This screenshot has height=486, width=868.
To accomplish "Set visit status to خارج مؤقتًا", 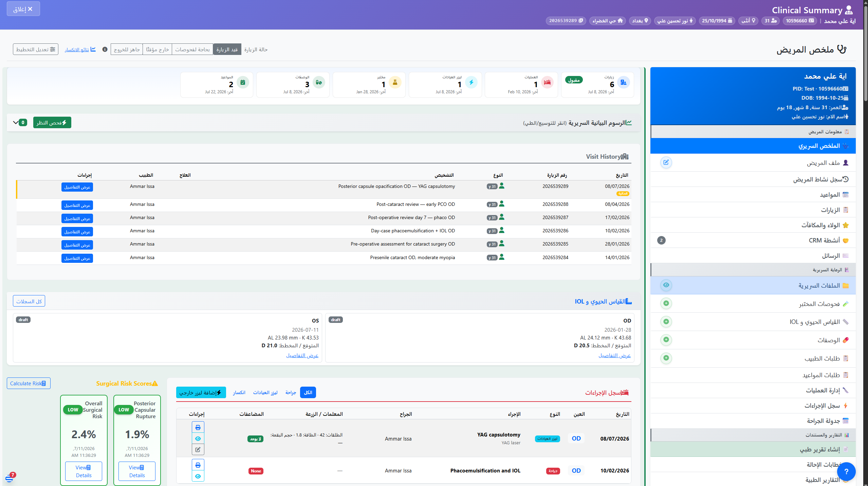I will pos(158,50).
